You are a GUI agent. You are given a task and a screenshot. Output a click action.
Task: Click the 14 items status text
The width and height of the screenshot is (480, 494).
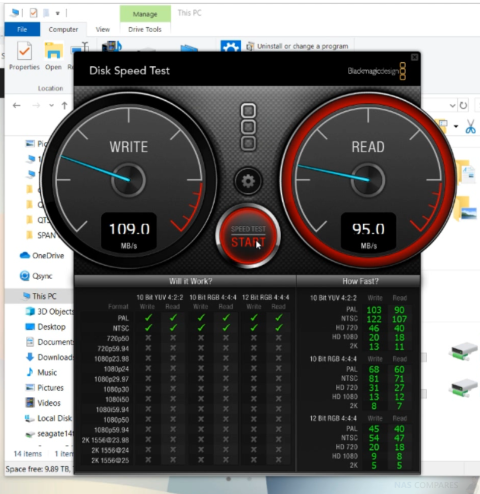[x=28, y=454]
